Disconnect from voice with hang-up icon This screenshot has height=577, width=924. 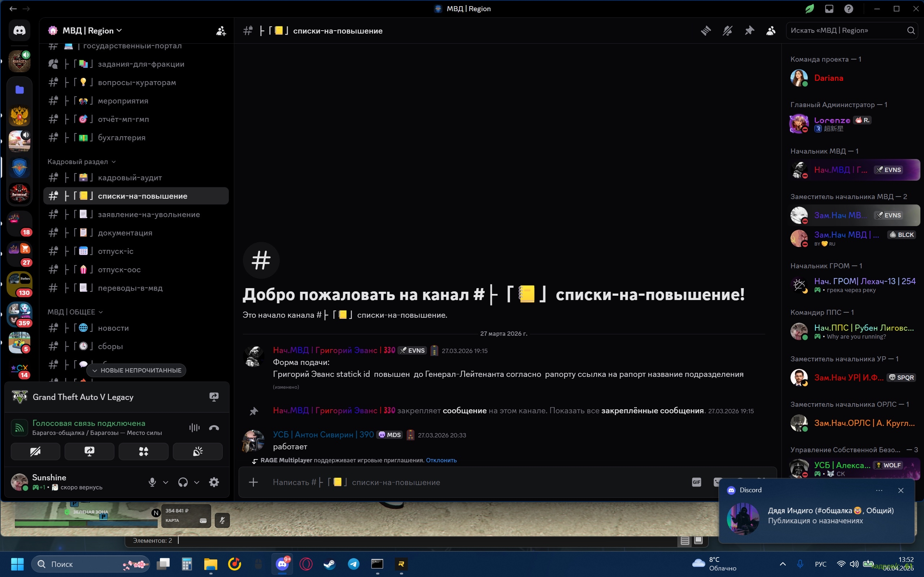(x=214, y=428)
